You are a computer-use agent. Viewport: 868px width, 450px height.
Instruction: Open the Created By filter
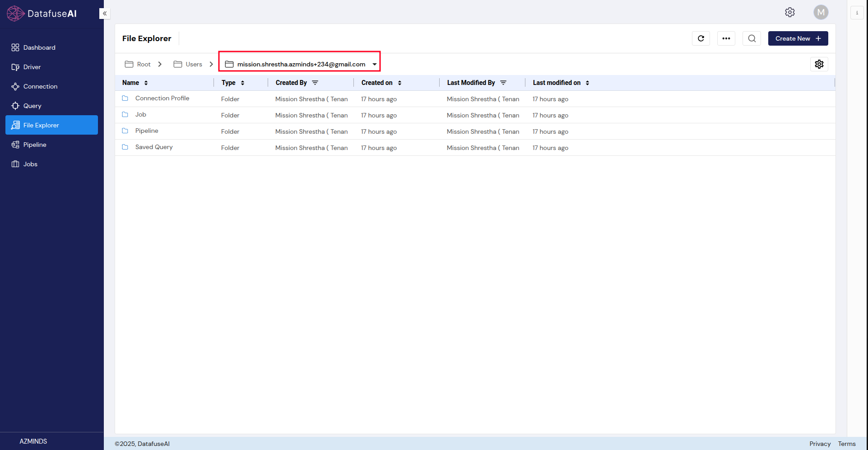click(x=315, y=83)
